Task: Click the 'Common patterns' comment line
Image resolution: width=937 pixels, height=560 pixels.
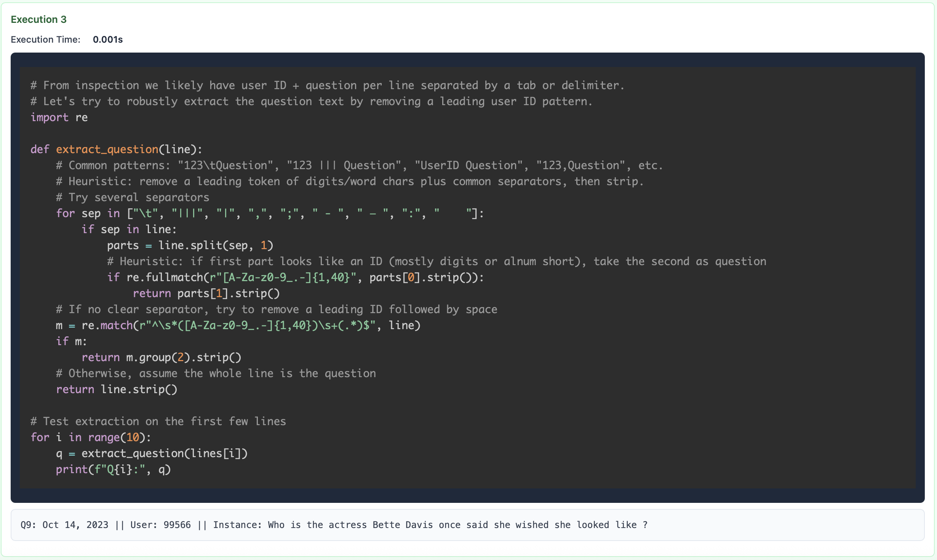Action: point(359,165)
